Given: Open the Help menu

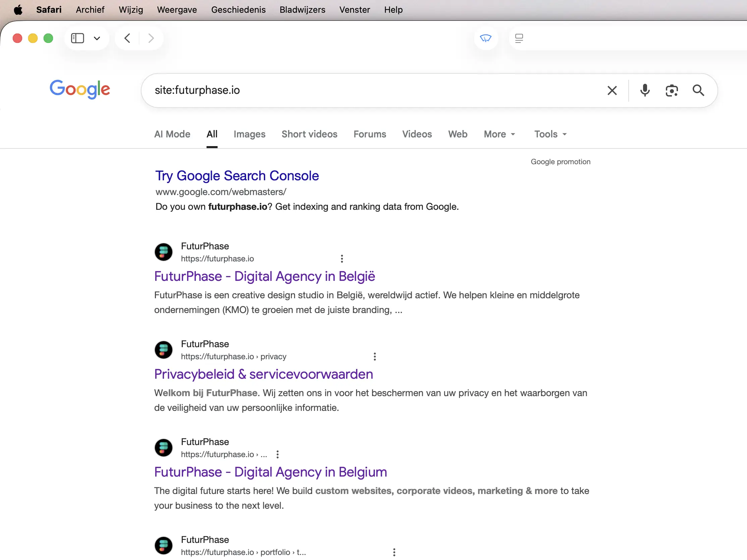Looking at the screenshot, I should coord(393,10).
